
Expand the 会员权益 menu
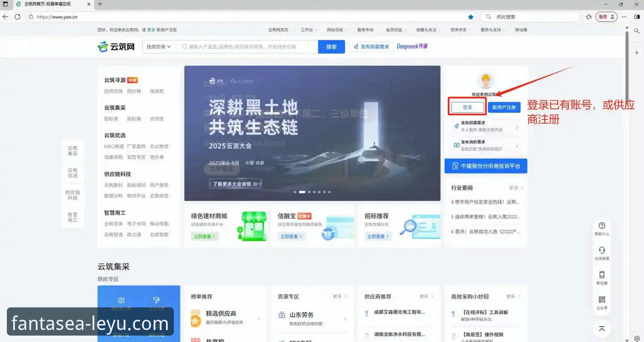(x=396, y=30)
